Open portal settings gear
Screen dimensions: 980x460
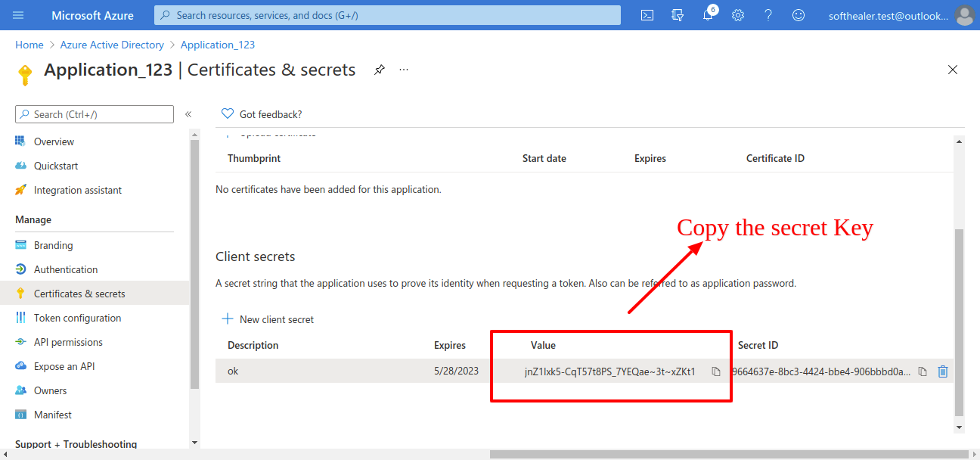(x=738, y=15)
